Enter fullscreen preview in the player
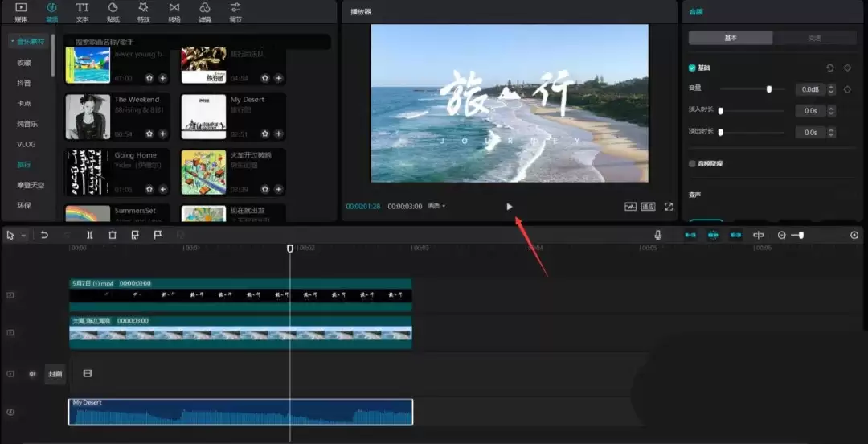 [x=669, y=207]
